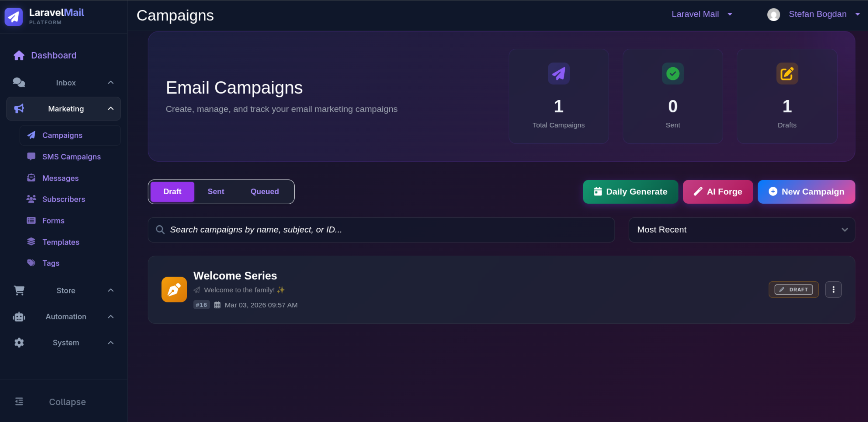
Task: Start a New Campaign
Action: click(x=806, y=192)
